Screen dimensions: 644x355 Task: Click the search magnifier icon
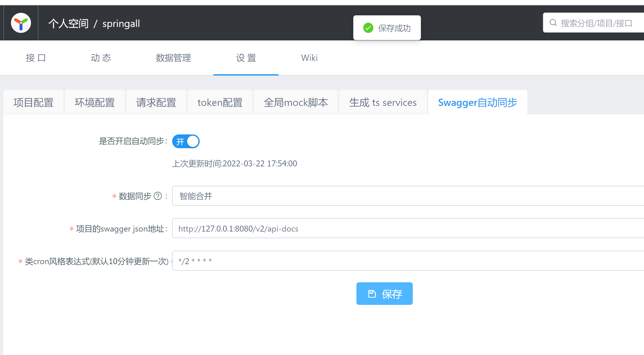[x=553, y=23]
